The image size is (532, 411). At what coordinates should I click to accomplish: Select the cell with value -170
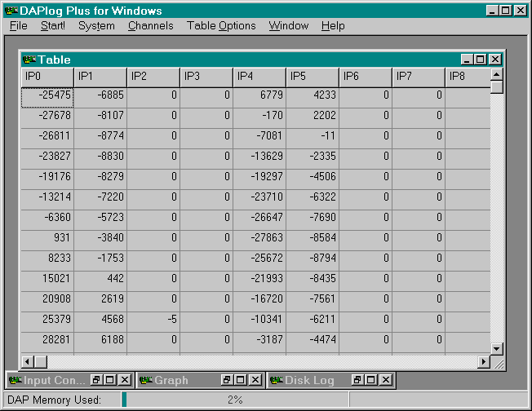point(259,118)
